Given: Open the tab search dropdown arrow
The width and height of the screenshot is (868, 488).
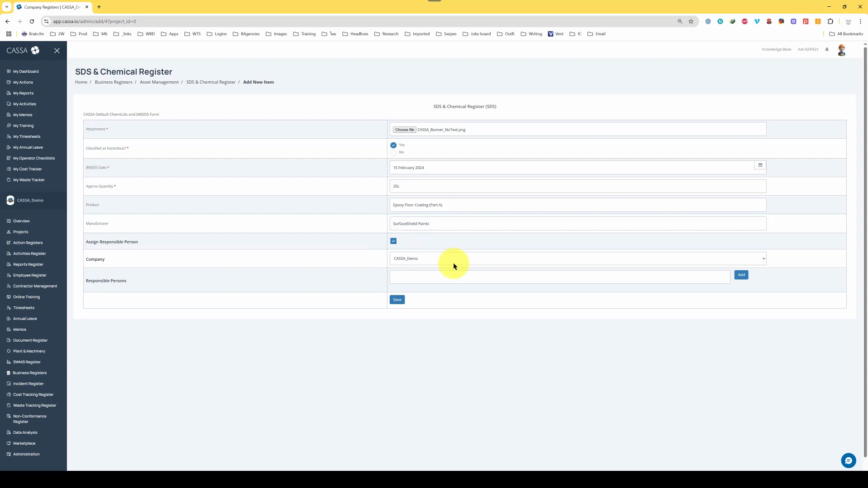Looking at the screenshot, I should tap(6, 7).
